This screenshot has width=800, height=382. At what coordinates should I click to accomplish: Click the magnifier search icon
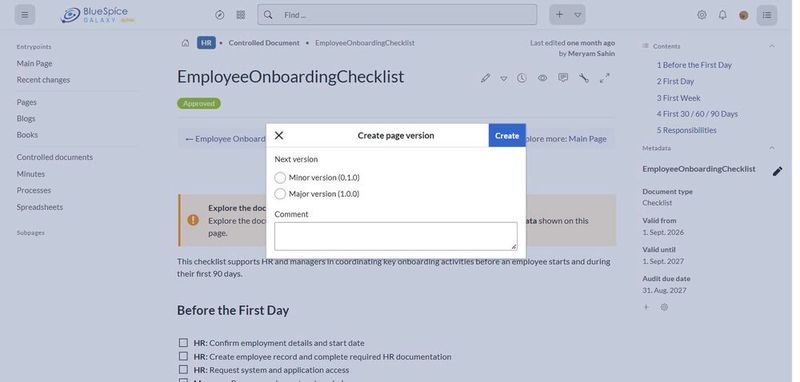click(268, 15)
